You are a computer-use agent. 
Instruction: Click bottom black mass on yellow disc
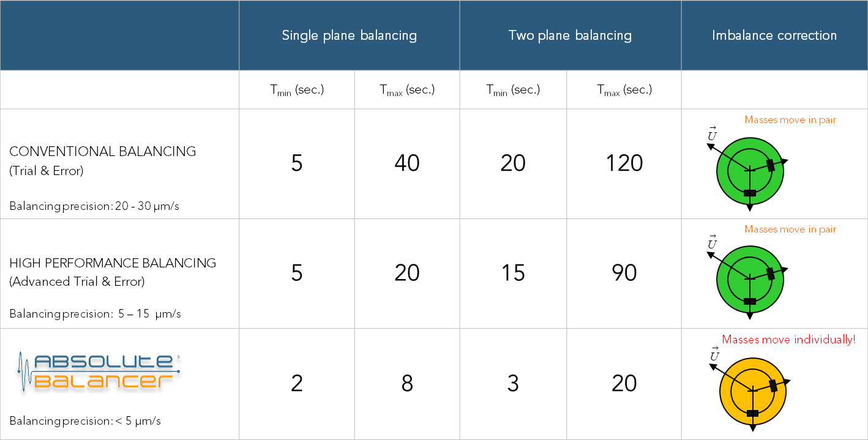753,413
